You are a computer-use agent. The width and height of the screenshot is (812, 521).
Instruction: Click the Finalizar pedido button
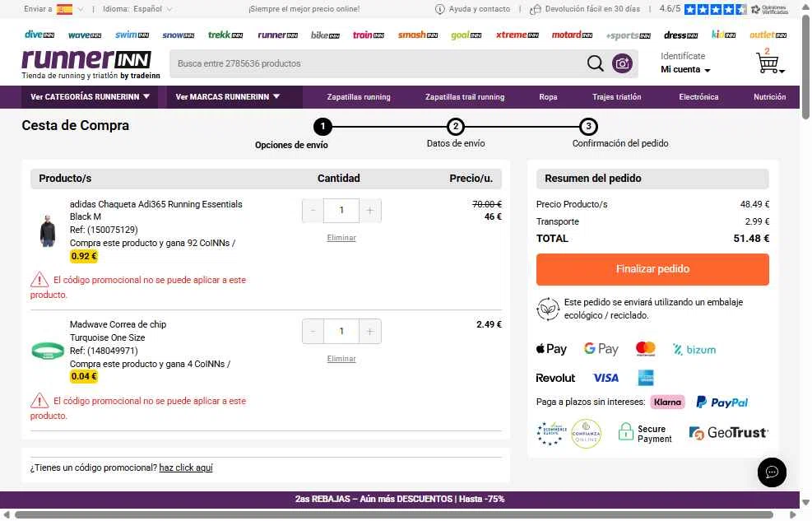652,269
